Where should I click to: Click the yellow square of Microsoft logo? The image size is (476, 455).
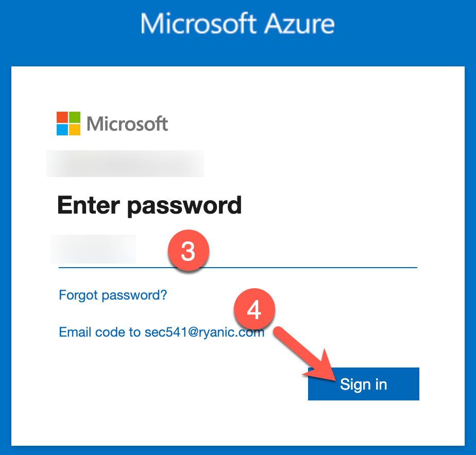click(x=75, y=130)
